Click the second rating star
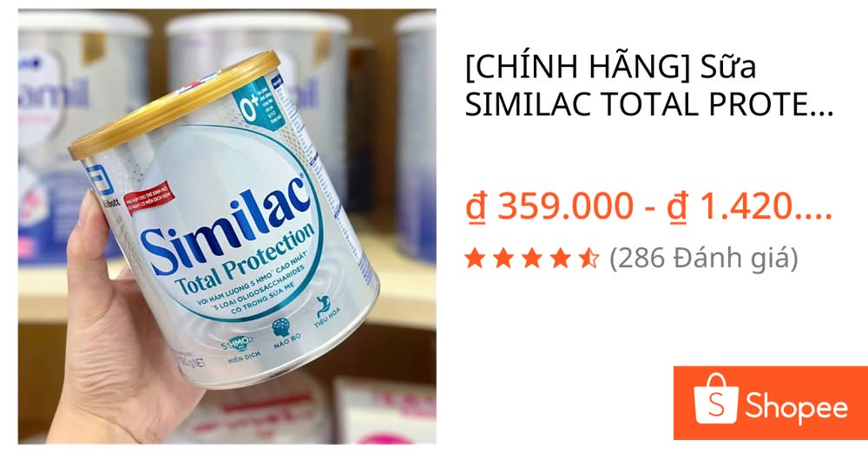The width and height of the screenshot is (868, 453). click(x=503, y=258)
